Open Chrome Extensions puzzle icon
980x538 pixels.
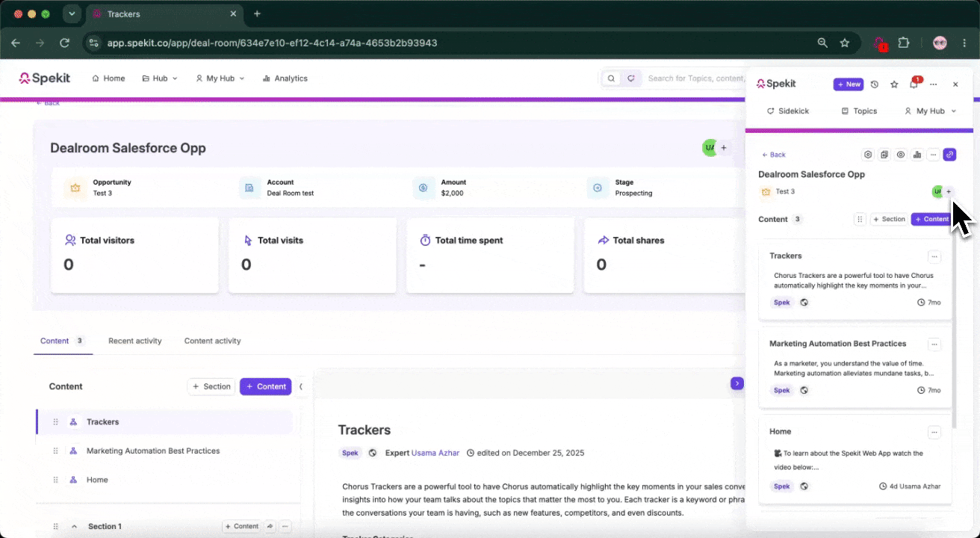point(904,43)
